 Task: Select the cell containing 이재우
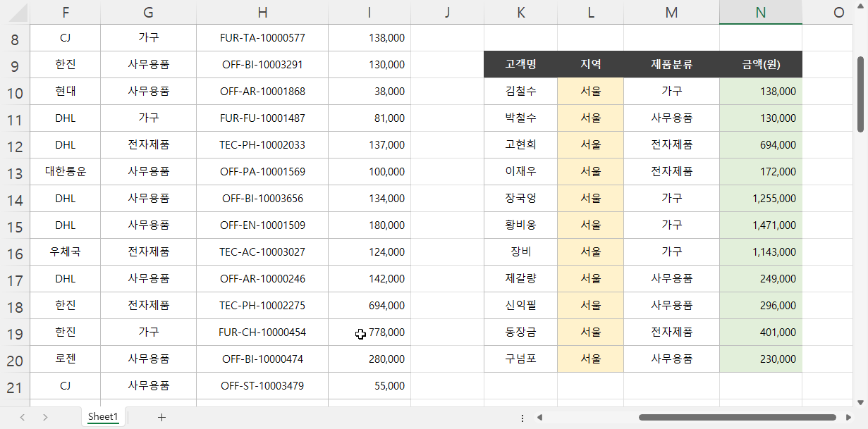pyautogui.click(x=520, y=172)
